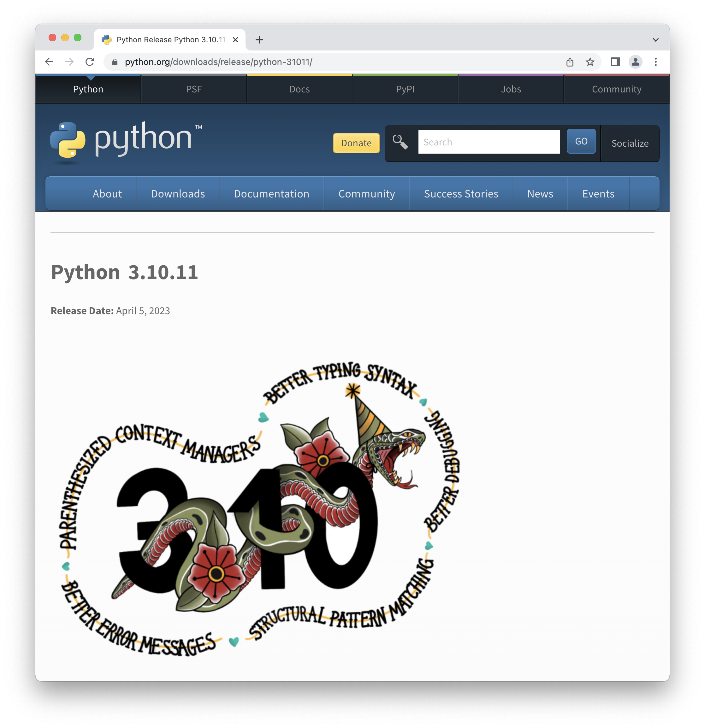Open the Socialize dropdown

(630, 144)
